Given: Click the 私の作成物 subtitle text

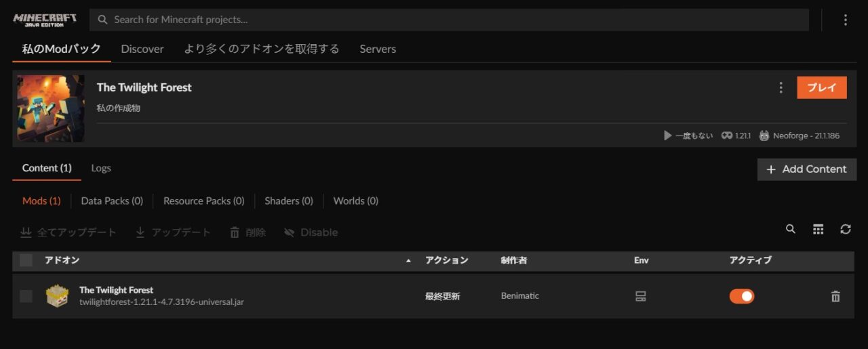Looking at the screenshot, I should (x=119, y=108).
